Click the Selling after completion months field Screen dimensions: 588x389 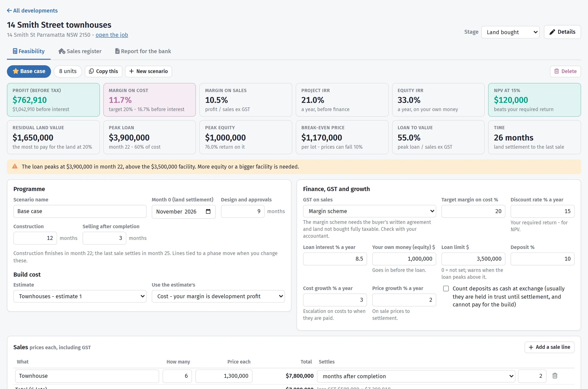coord(104,238)
